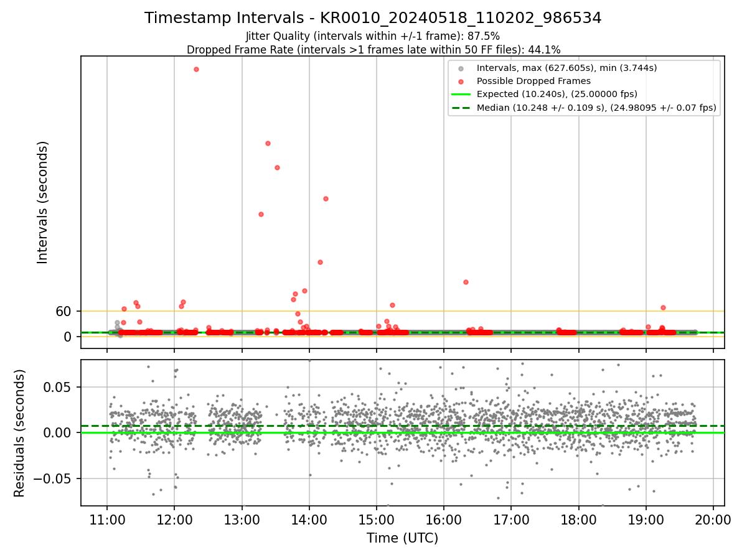
Task: Click the isolated red dropped-frame point after 16:00
Action: pos(466,282)
